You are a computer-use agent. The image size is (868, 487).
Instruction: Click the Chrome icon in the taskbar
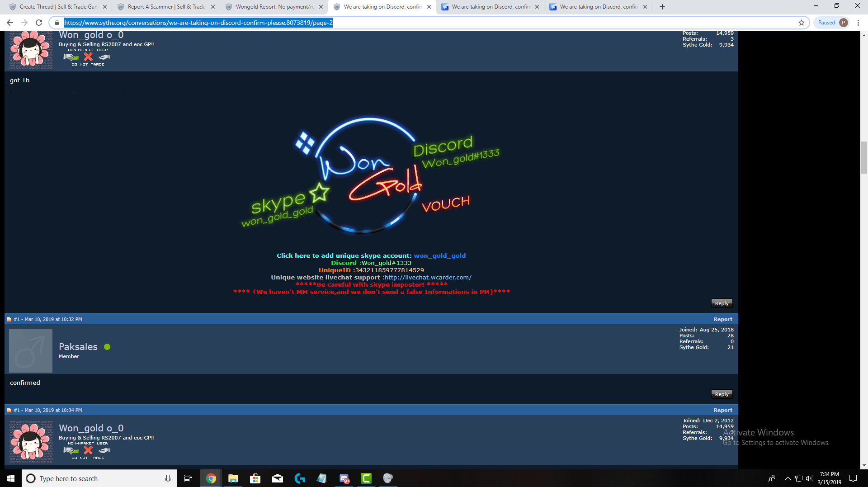coord(211,478)
